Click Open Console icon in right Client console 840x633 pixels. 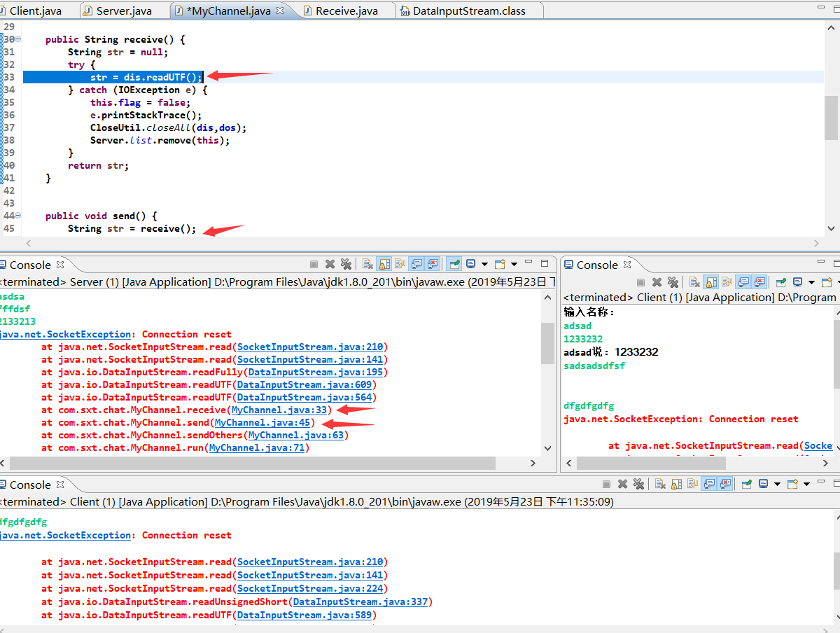827,282
